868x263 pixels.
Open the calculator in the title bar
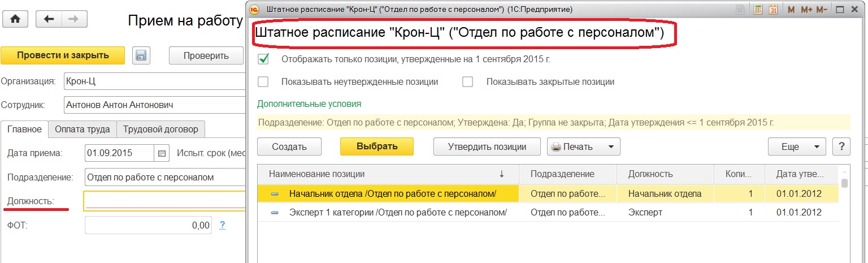(x=758, y=10)
